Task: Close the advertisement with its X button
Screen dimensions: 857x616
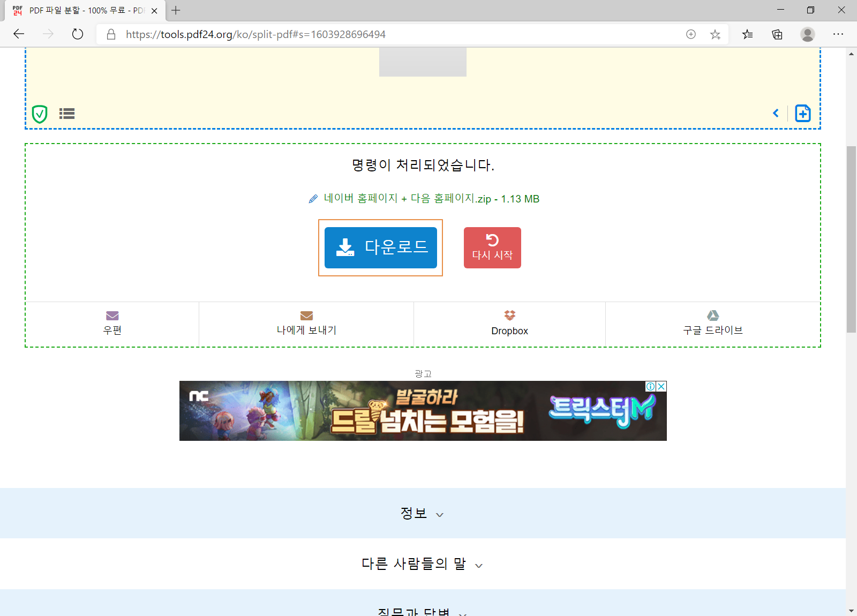Action: click(x=660, y=386)
